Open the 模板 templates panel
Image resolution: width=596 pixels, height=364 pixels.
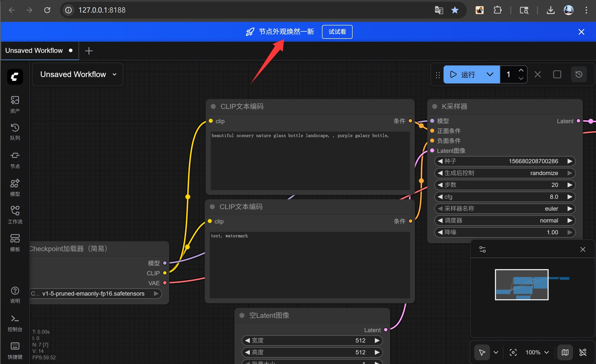15,243
